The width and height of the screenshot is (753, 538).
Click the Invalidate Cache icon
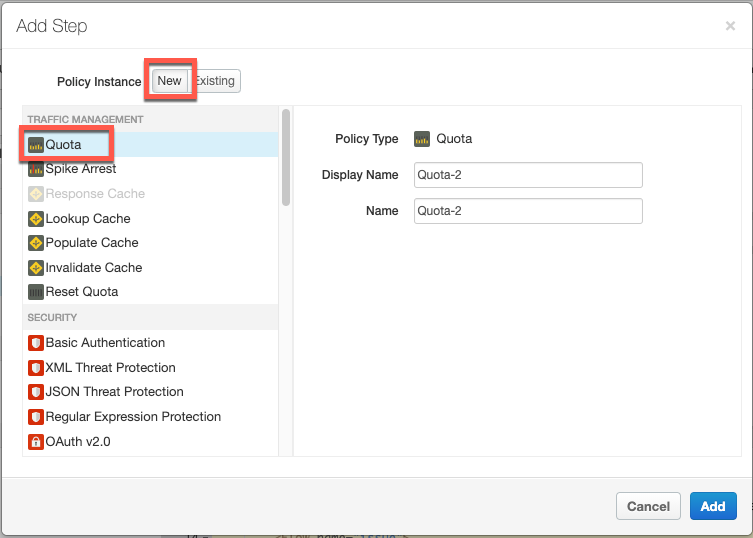click(x=36, y=267)
